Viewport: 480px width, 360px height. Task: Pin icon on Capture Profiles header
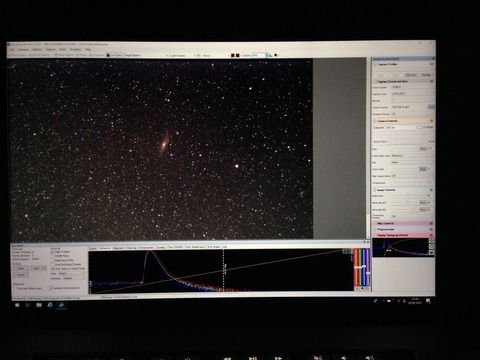(432, 64)
